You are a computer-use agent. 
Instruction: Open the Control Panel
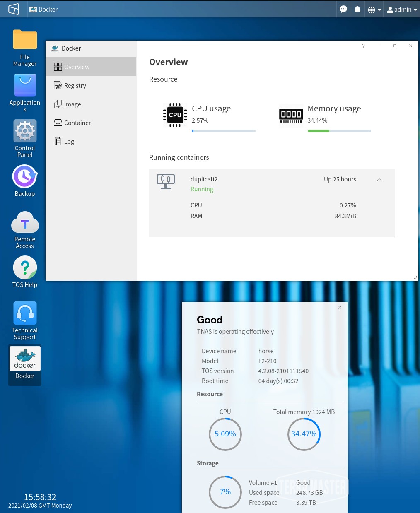click(x=25, y=131)
